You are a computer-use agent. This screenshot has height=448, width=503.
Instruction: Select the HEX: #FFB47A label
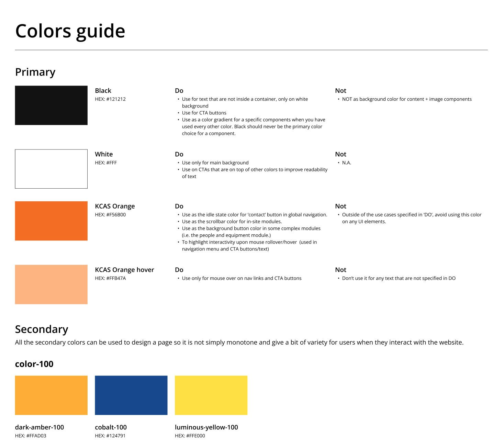click(x=110, y=278)
